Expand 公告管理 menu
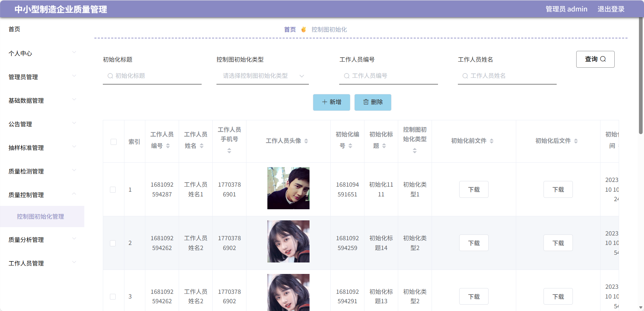The width and height of the screenshot is (644, 311). point(42,124)
